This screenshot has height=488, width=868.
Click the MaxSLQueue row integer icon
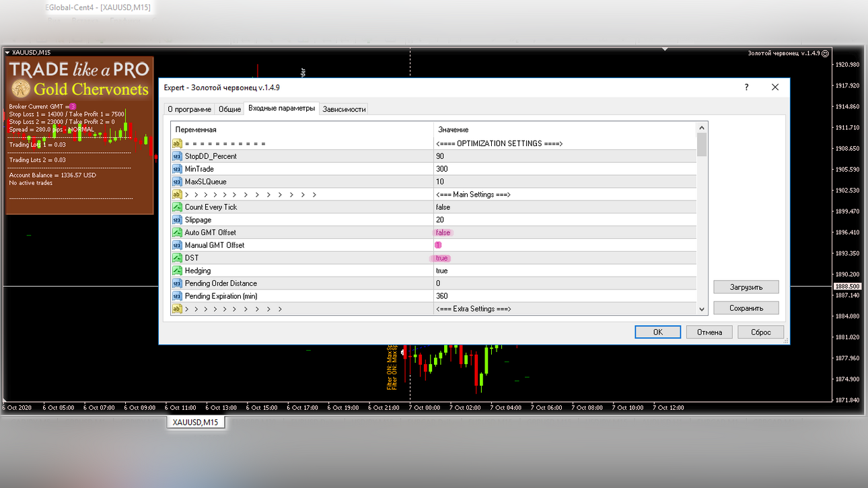coord(177,182)
